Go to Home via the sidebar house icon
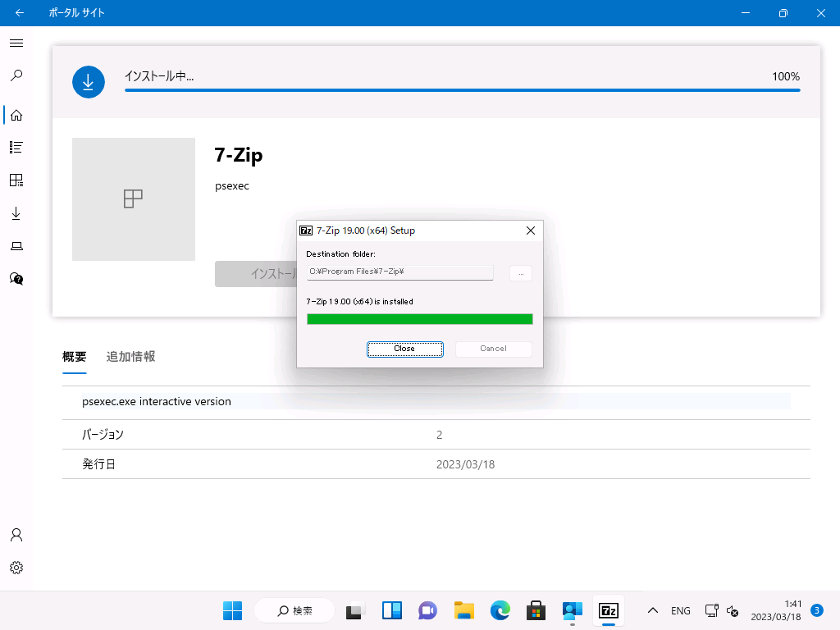 tap(16, 115)
